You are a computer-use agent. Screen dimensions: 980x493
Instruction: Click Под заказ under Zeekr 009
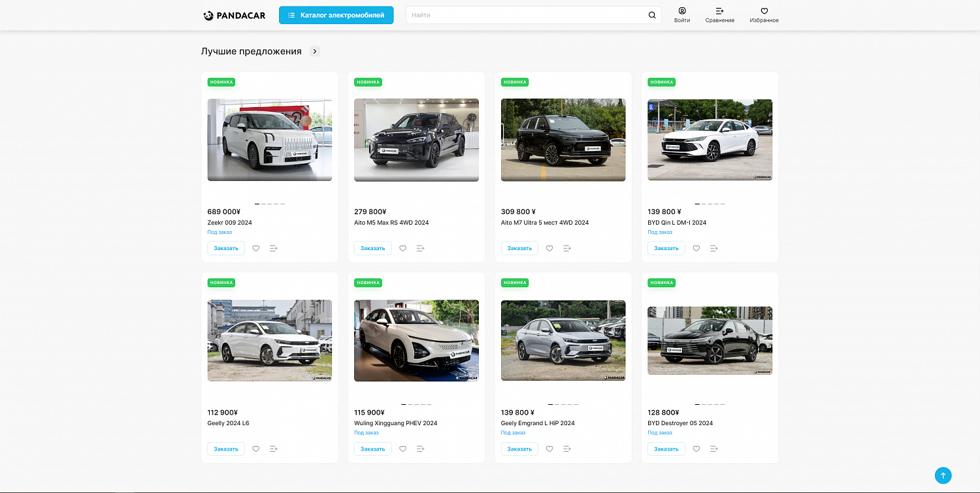(x=220, y=232)
